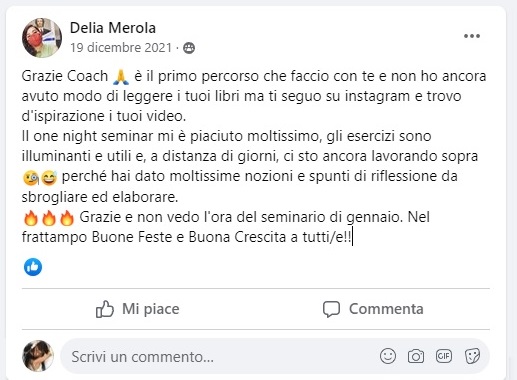This screenshot has width=517, height=380.
Task: Open the 19 dicembre 2021 post date link
Action: (x=121, y=48)
